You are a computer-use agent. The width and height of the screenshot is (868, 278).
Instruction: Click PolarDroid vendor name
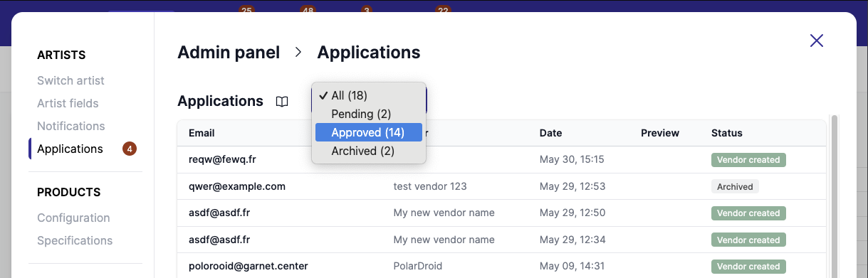pyautogui.click(x=417, y=266)
